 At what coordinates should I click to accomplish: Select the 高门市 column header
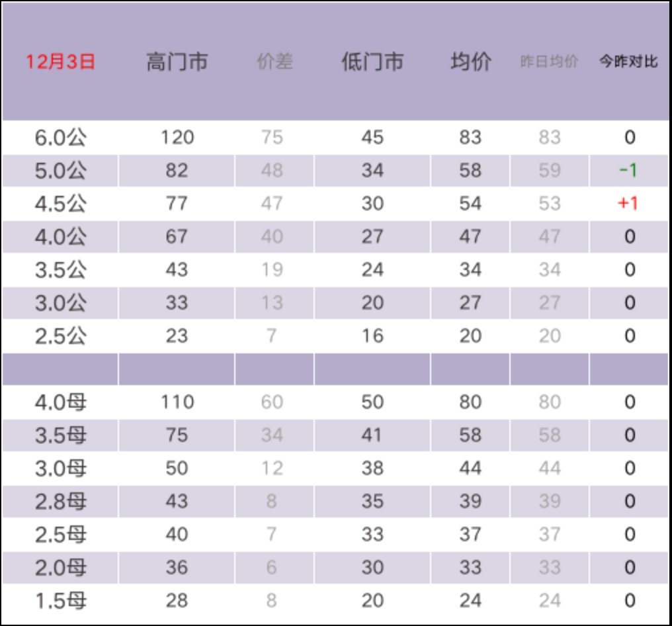point(177,62)
